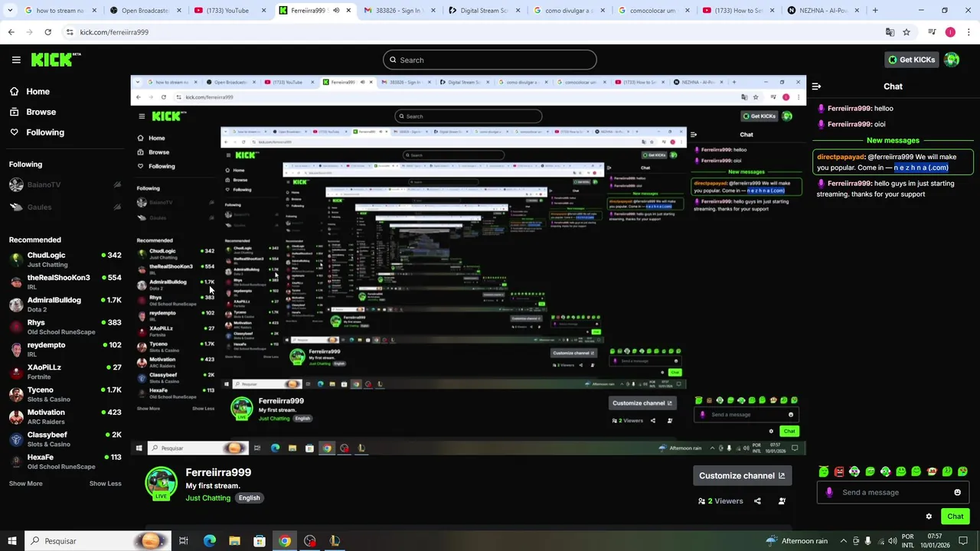The width and height of the screenshot is (980, 551).
Task: Switch to the how to stream tab
Action: (60, 11)
